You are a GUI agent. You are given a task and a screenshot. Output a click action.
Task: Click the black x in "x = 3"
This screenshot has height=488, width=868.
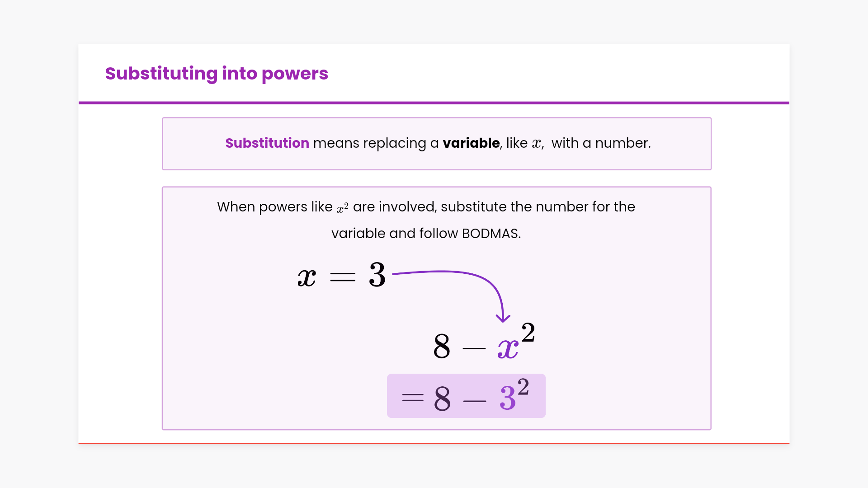[x=307, y=277]
